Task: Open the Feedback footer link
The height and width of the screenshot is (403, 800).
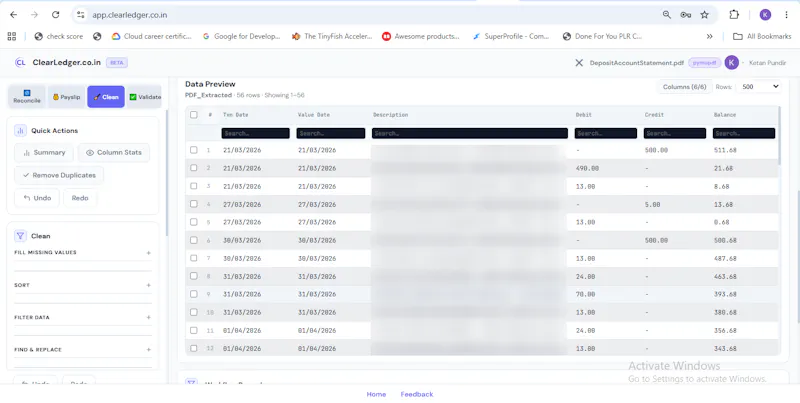Action: 417,394
